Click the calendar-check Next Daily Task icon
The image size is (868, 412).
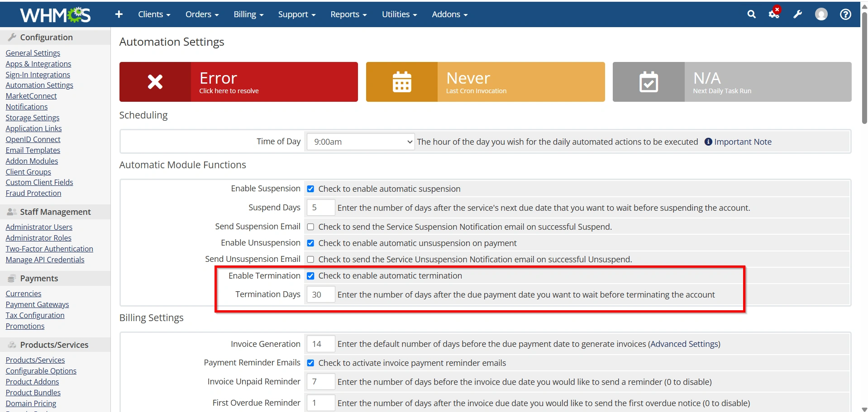[x=649, y=82]
